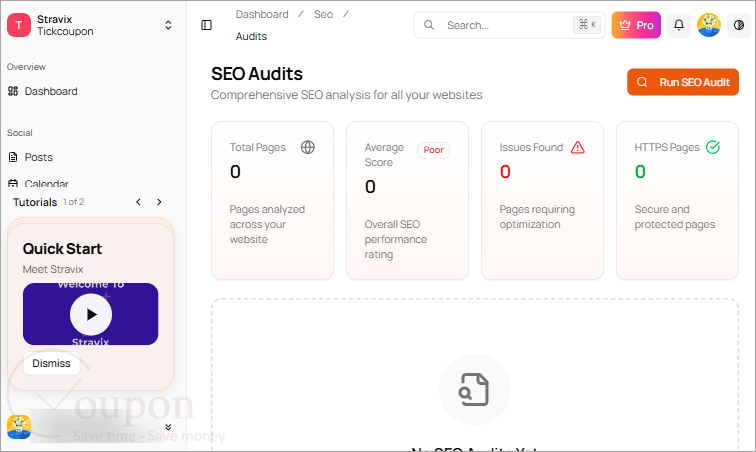The height and width of the screenshot is (452, 756).
Task: Click the globe icon on Total Pages
Action: 308,147
